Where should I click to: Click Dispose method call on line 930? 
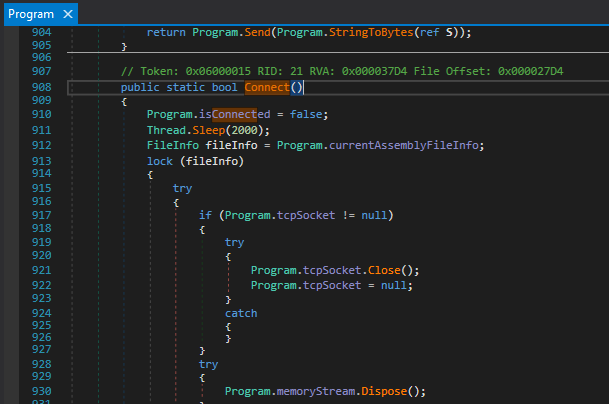(x=384, y=391)
